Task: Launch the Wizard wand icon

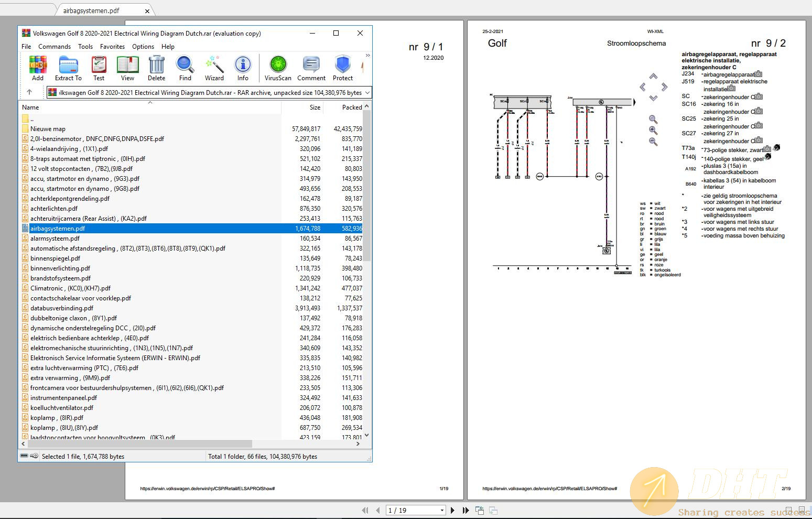Action: 214,69
